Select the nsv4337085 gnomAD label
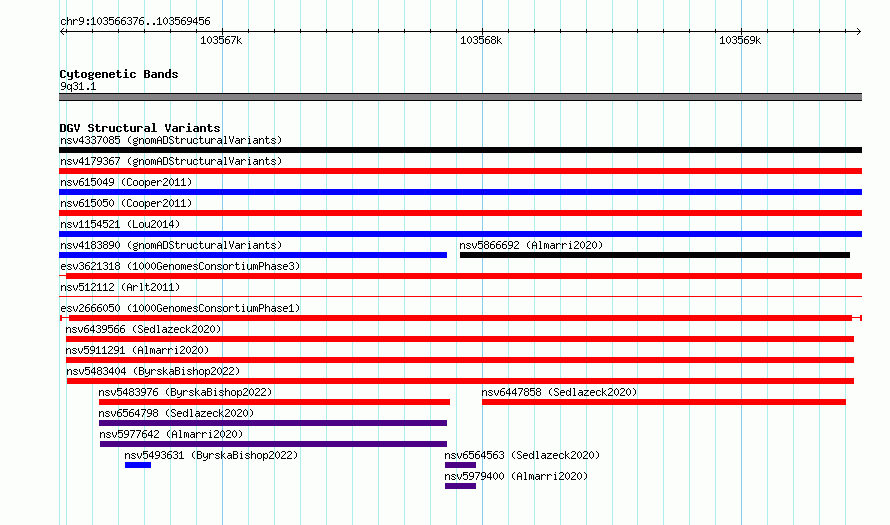The height and width of the screenshot is (525, 890). 171,140
